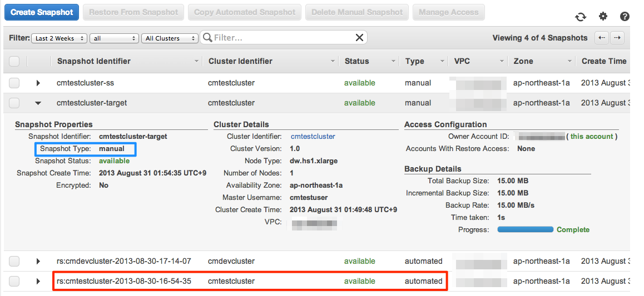Click Restore From Snapshot button

point(133,12)
